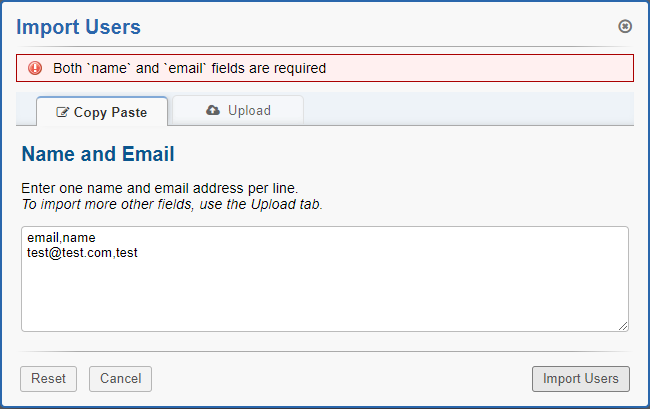Click the Copy Paste tab edit icon
This screenshot has width=650, height=409.
point(63,113)
